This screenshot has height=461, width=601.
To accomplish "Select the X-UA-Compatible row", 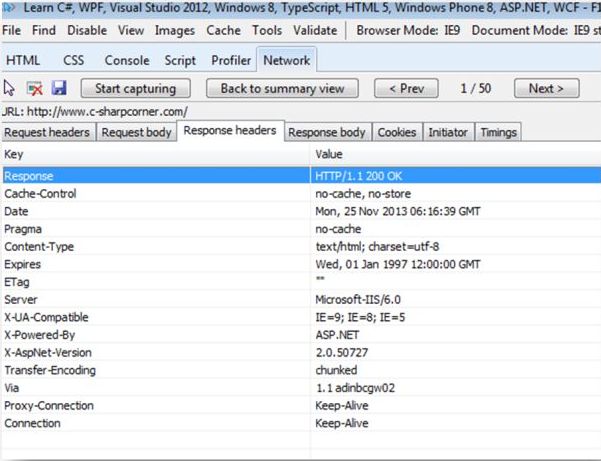I will coord(301,317).
